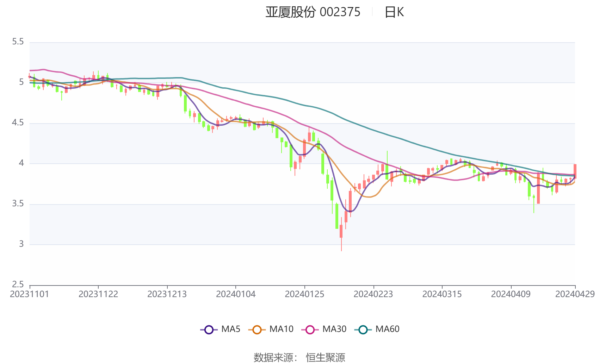Toggle the MA5 legend marker

[x=209, y=330]
